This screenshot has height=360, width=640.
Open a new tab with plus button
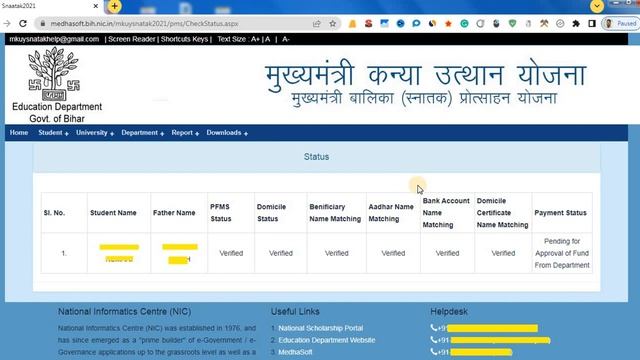tap(114, 6)
